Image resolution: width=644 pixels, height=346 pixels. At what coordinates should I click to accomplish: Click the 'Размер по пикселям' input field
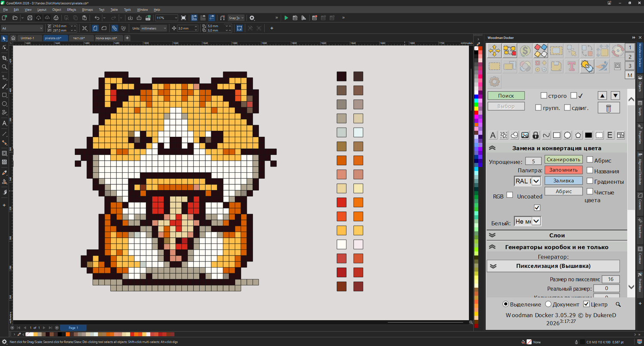pos(611,280)
